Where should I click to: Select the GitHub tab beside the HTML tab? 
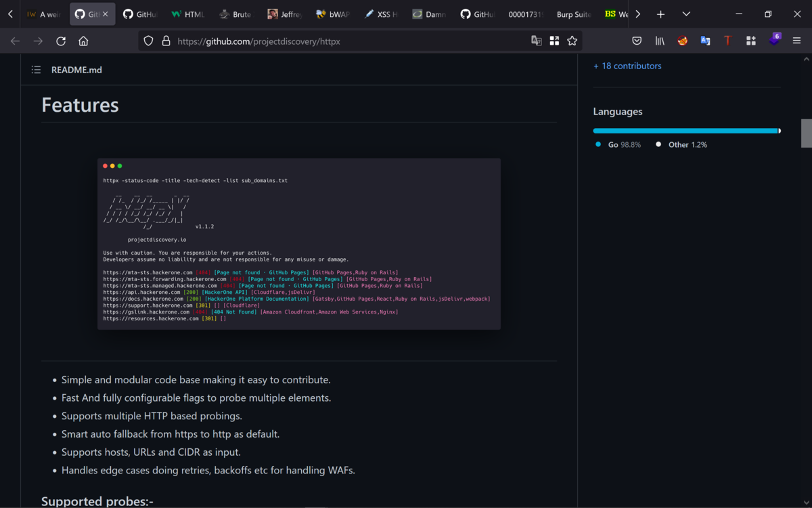139,14
